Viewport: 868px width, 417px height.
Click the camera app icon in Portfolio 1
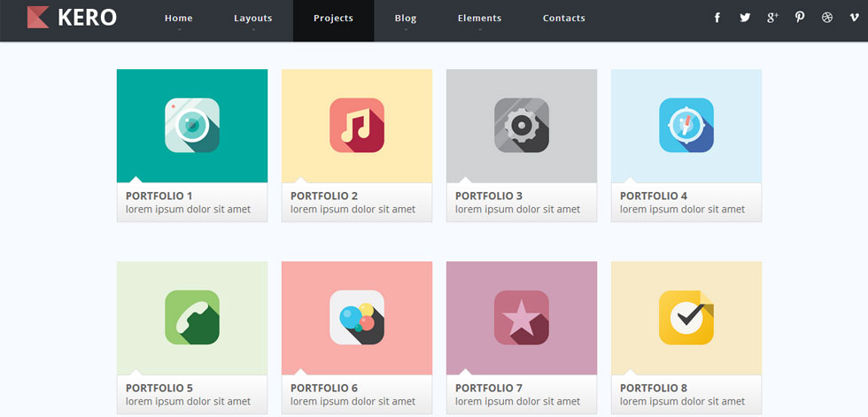pyautogui.click(x=192, y=125)
